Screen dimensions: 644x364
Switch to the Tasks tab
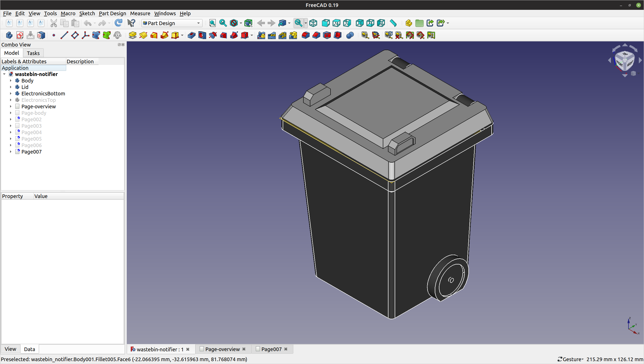tap(33, 53)
